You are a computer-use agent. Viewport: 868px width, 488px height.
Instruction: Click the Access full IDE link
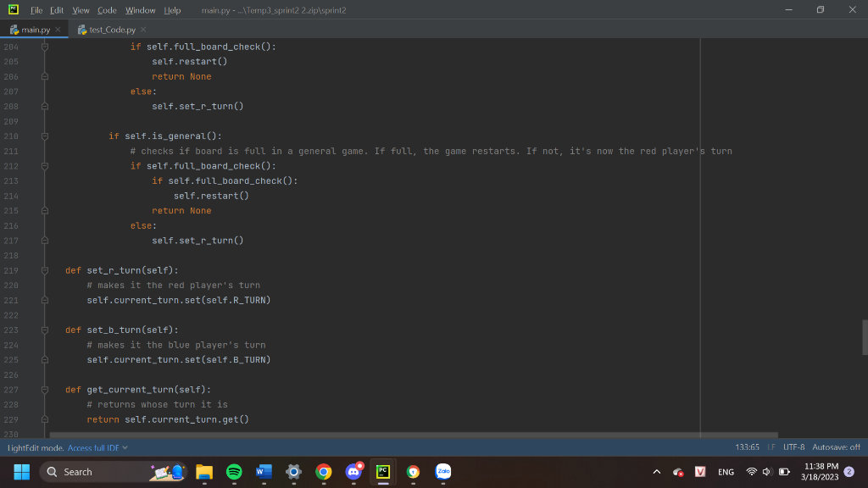tap(93, 447)
